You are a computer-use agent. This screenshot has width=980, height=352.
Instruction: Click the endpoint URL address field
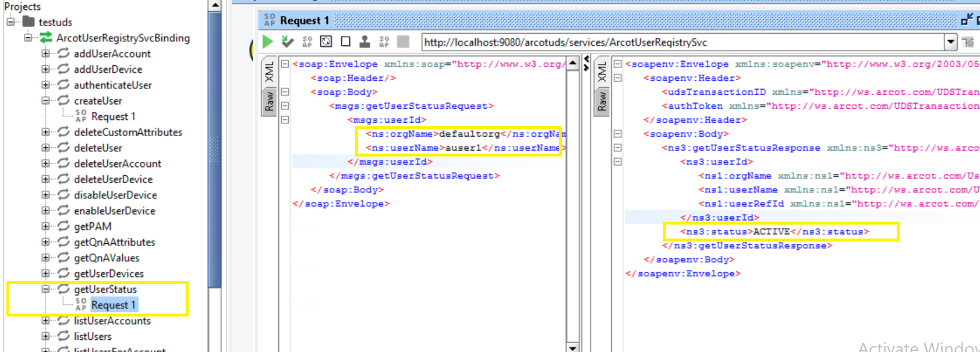(x=681, y=42)
